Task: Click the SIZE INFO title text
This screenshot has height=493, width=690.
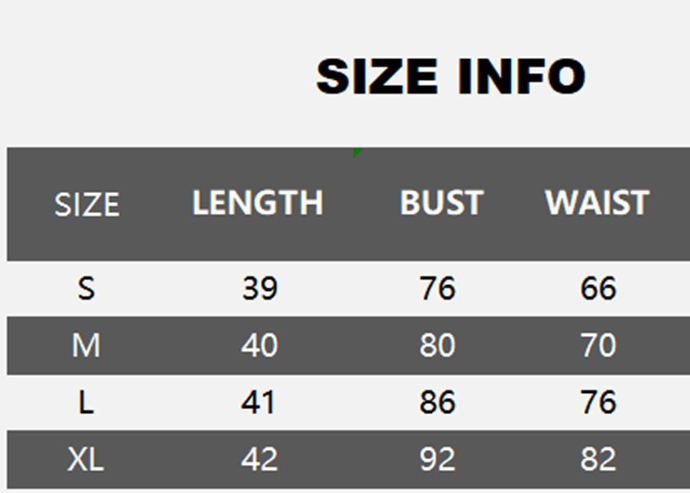Action: pyautogui.click(x=450, y=77)
